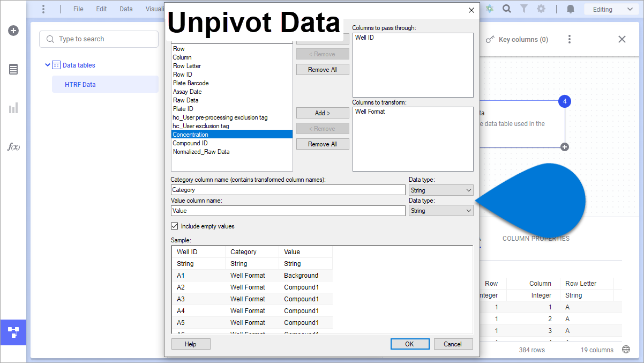Select HTRF Data table in tree
Viewport: 644px width, 363px height.
[105, 84]
